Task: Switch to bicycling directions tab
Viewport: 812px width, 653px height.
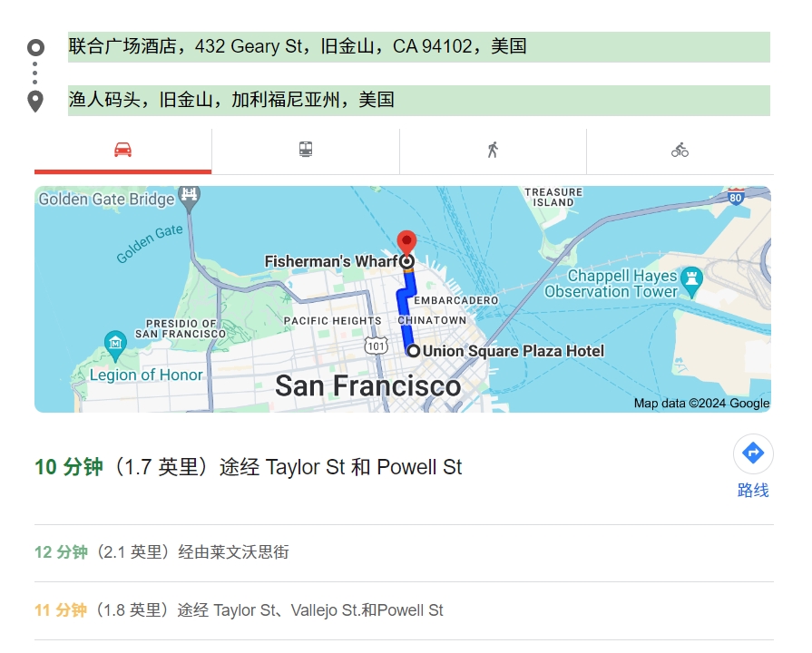Action: (680, 151)
